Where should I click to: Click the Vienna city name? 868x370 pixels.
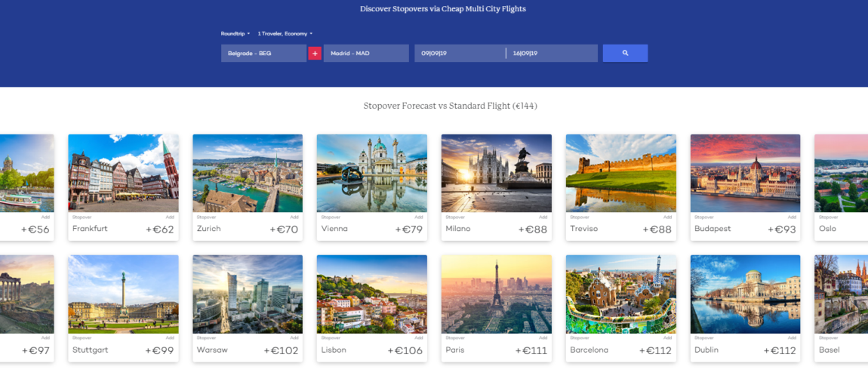[x=334, y=228]
